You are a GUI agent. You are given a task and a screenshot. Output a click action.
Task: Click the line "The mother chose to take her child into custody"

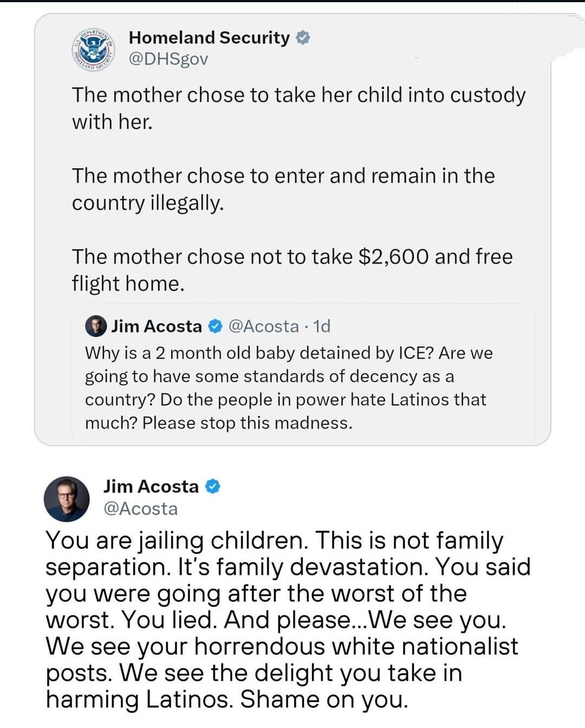(x=298, y=95)
